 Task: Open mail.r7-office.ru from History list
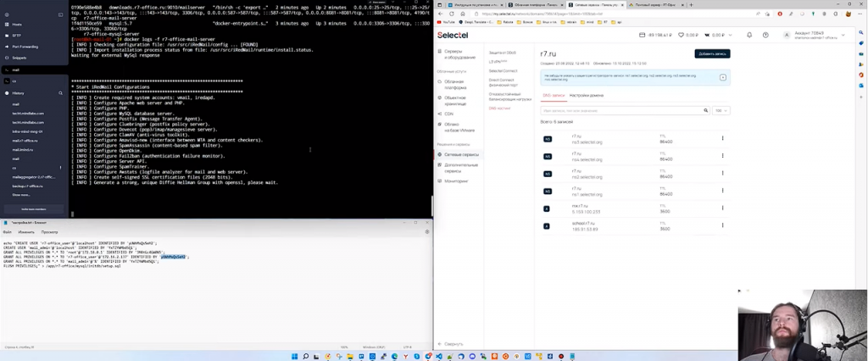(x=25, y=141)
